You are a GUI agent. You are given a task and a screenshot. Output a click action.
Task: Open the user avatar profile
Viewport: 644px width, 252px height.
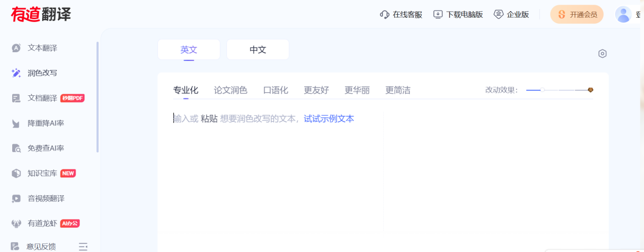tap(623, 14)
